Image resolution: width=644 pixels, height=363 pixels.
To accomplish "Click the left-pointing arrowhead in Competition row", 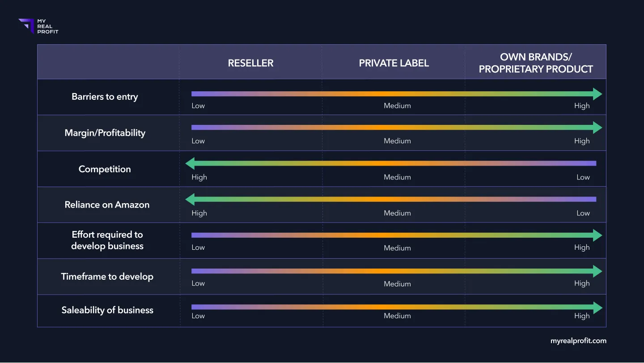I will (190, 163).
